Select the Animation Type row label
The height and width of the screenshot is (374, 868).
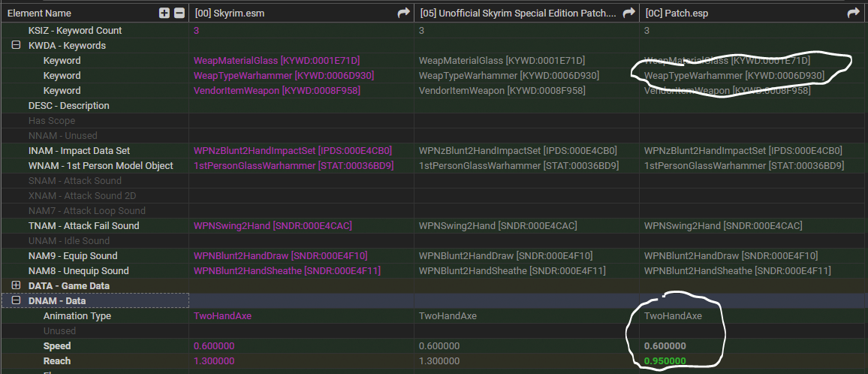[x=77, y=316]
